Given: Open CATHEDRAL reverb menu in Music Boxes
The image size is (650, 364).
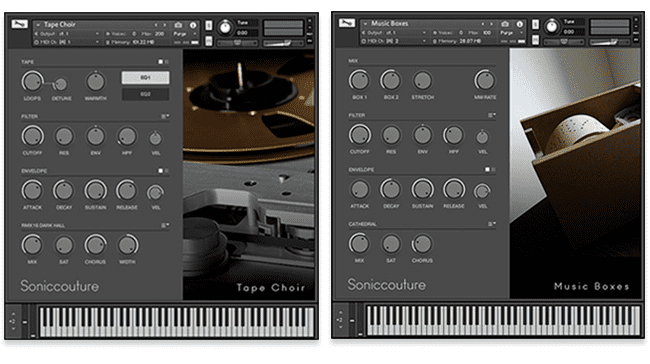Looking at the screenshot, I should point(492,224).
